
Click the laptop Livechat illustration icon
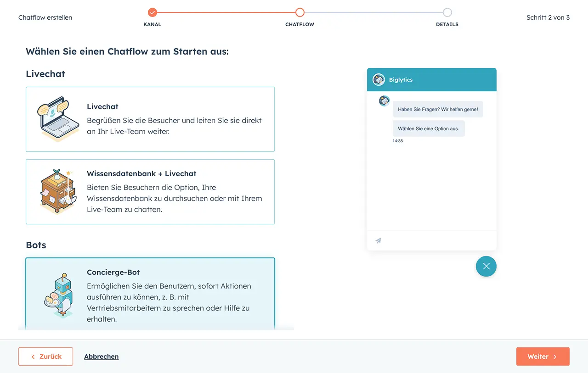click(x=53, y=119)
